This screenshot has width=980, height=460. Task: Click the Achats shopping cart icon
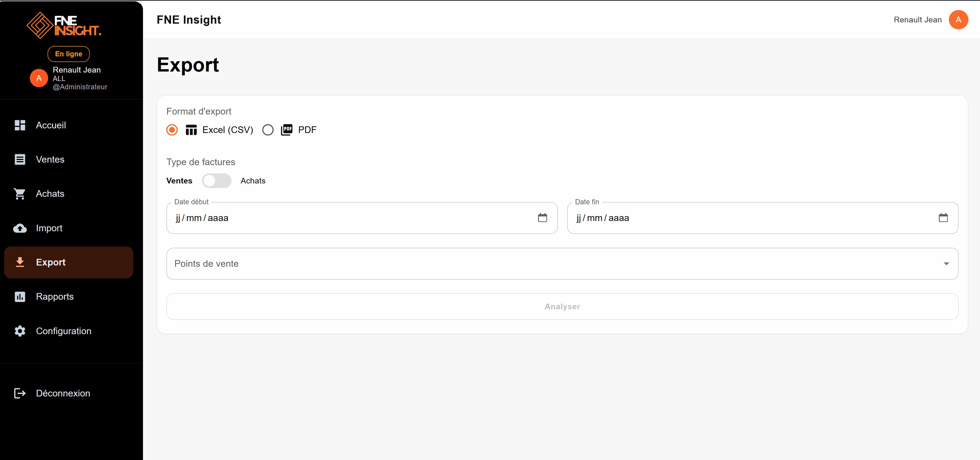pyautogui.click(x=20, y=194)
